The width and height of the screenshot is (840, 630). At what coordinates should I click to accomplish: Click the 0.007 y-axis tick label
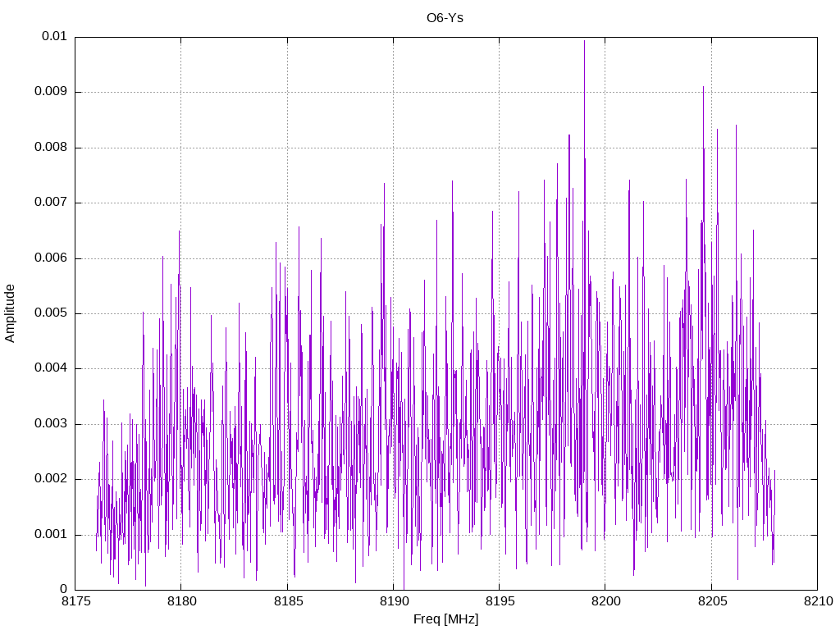tap(51, 203)
